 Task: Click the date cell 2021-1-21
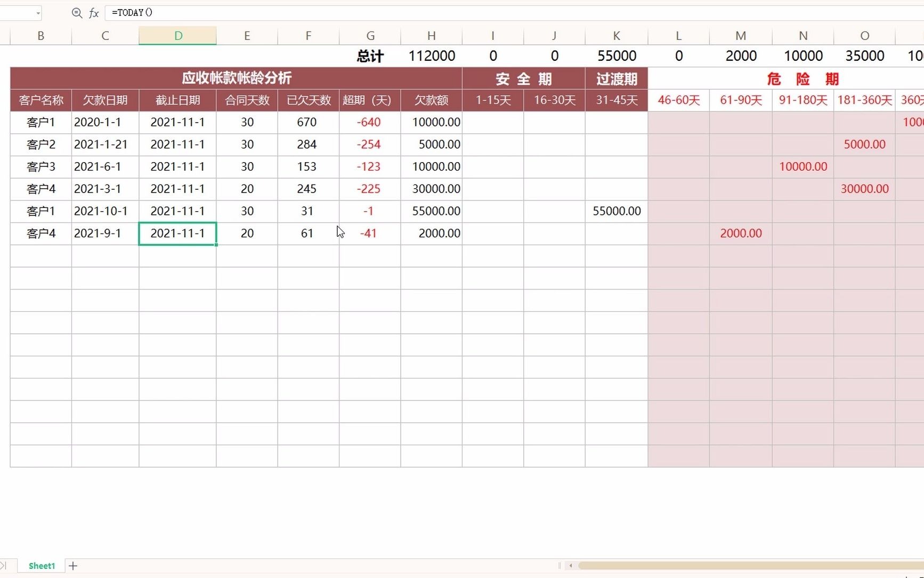click(x=105, y=144)
